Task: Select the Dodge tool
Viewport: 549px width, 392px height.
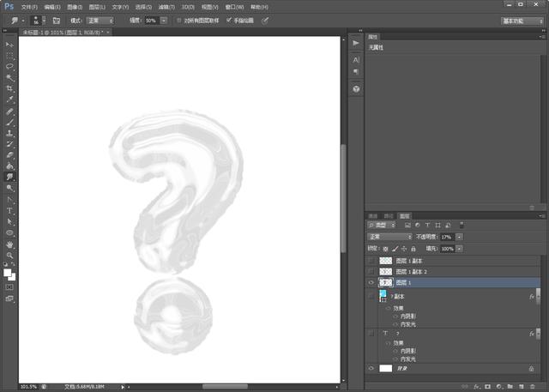Action: [9, 188]
